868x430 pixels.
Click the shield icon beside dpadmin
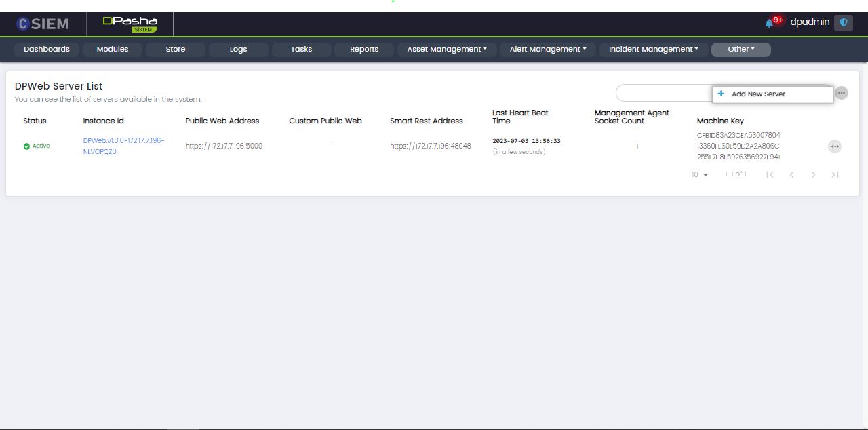pos(843,22)
